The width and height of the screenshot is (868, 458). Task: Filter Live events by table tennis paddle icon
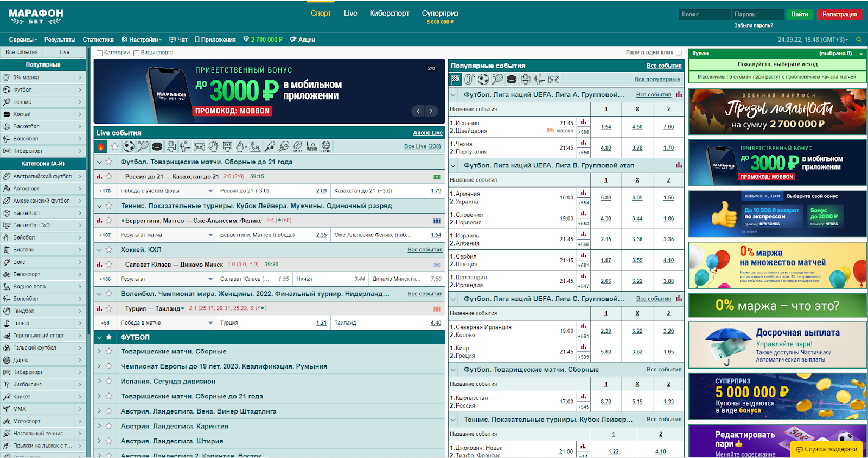coord(284,146)
